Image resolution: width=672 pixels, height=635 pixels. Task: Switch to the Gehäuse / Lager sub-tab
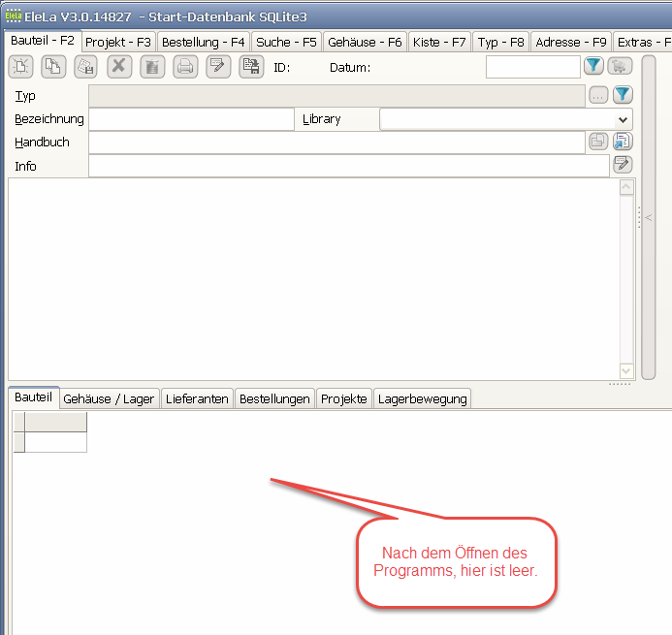(x=109, y=398)
